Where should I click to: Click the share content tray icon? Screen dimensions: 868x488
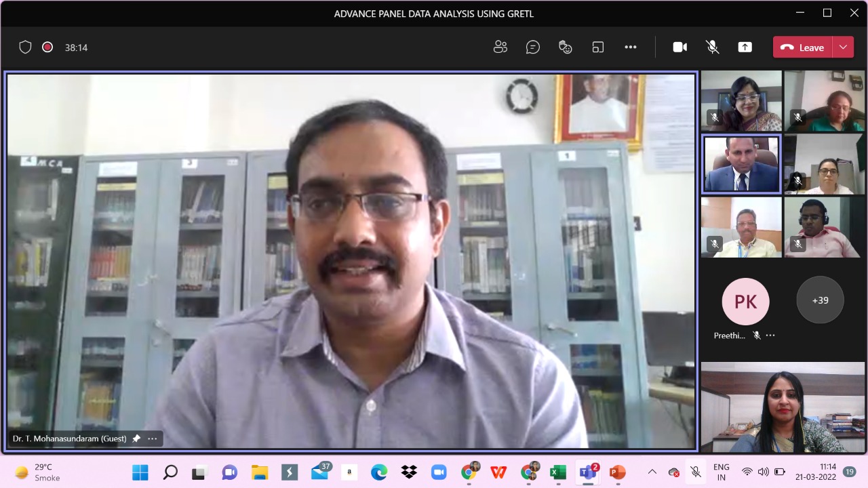[745, 47]
